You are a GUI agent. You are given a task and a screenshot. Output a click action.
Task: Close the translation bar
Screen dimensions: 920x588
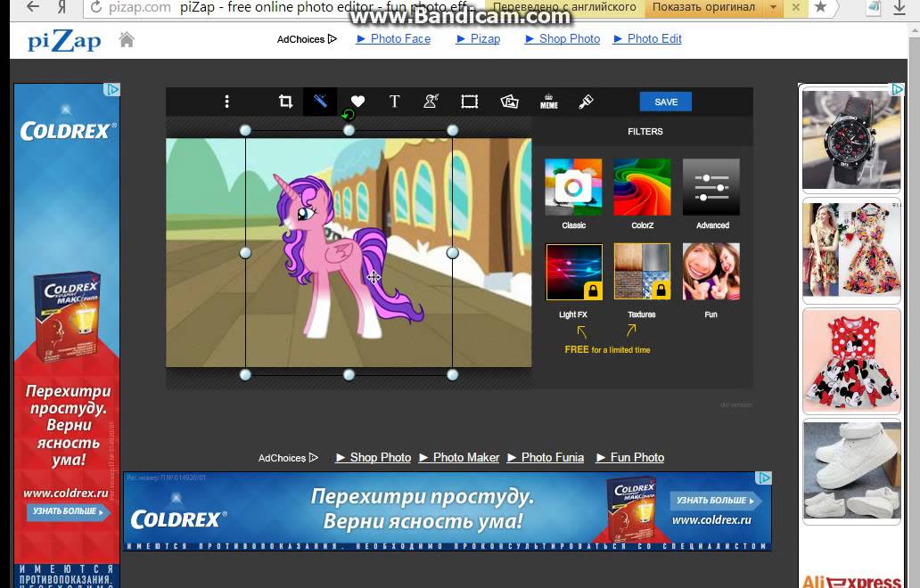[795, 8]
